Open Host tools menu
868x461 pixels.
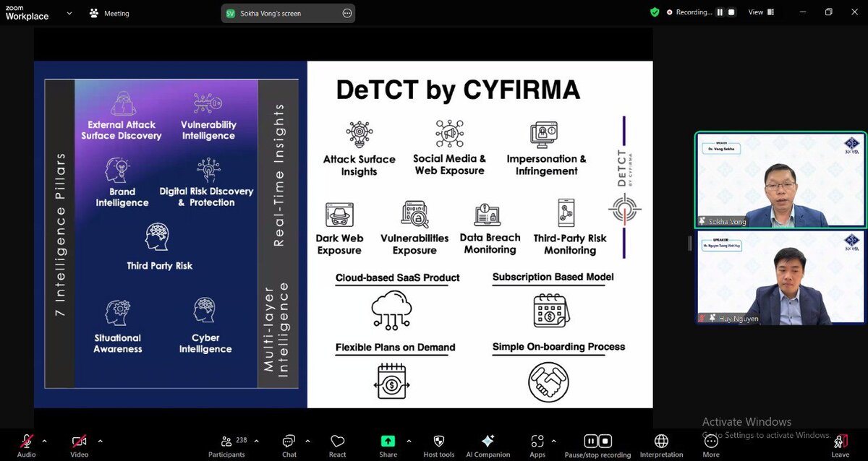click(x=439, y=445)
